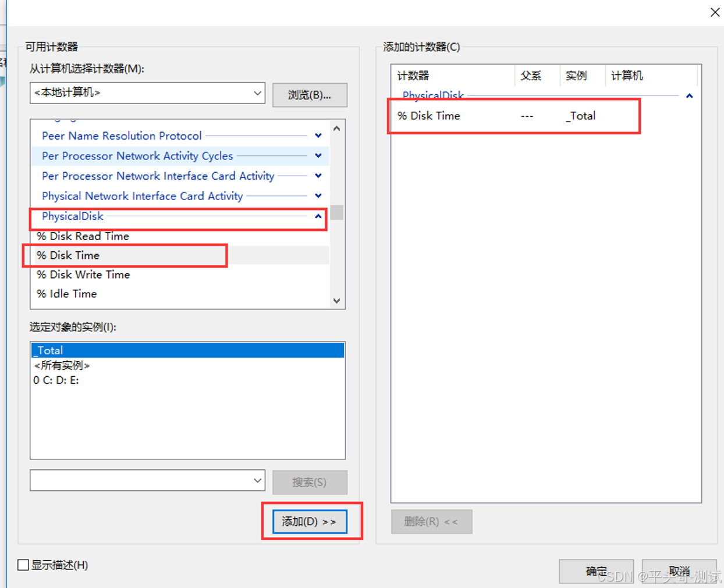Collapse PhysicalDisk group in added counters
Viewport: 724px width, 588px height.
(x=690, y=95)
